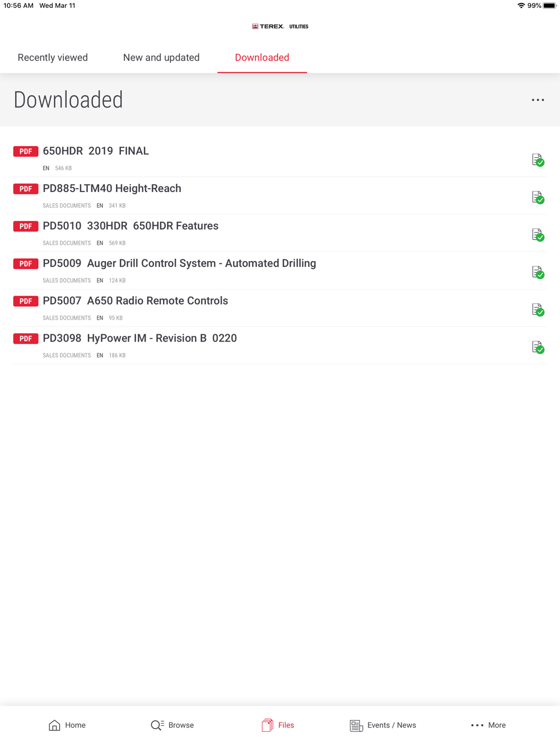
Task: Click '341 KB' size under PD885-LTM40
Action: (117, 206)
